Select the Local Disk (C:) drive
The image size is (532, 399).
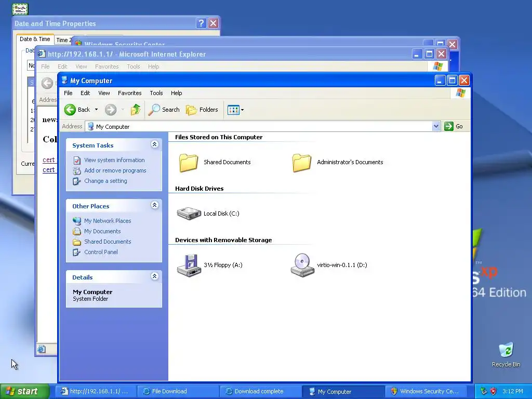[x=208, y=214]
